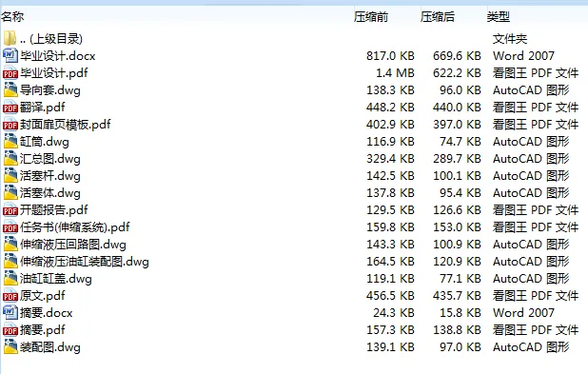This screenshot has height=374, width=588.
Task: Select file name 封面扉页模板.pdf
Action: click(x=66, y=124)
